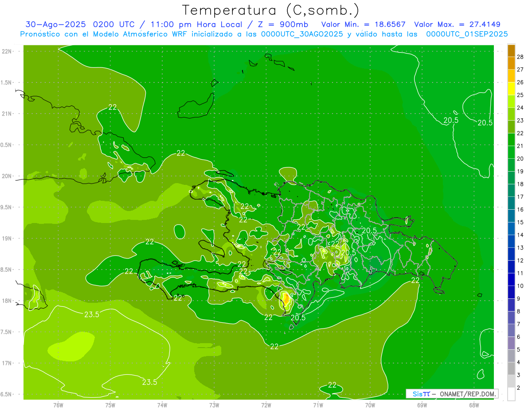Click the 9.5N latitude axis label
The height and width of the screenshot is (411, 532).
pos(6,207)
